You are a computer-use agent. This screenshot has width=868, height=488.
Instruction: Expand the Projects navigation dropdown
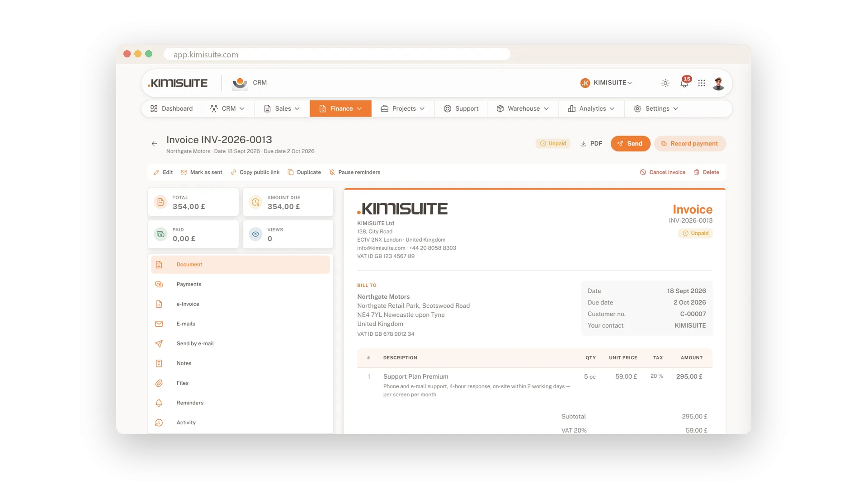pyautogui.click(x=403, y=109)
